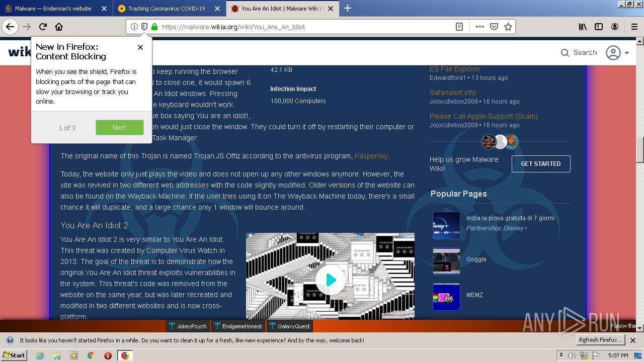Open the MEMZ popular page link
The image size is (644, 362).
click(474, 295)
